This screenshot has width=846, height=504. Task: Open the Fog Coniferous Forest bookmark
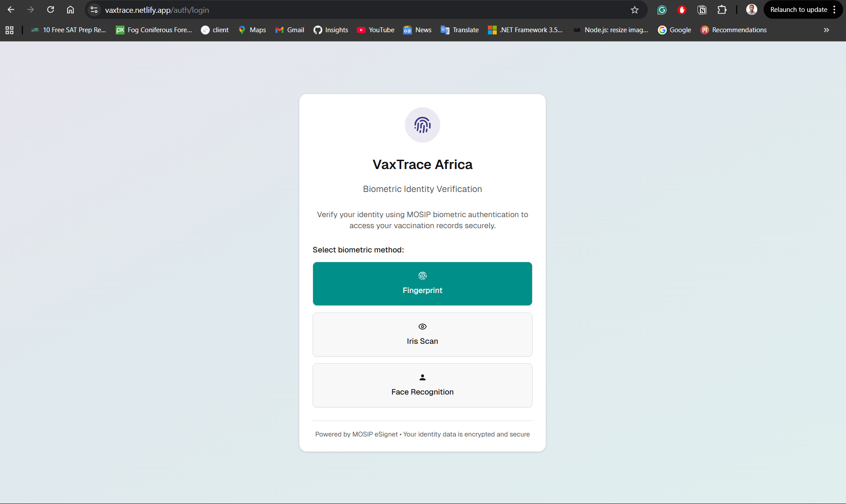click(154, 30)
